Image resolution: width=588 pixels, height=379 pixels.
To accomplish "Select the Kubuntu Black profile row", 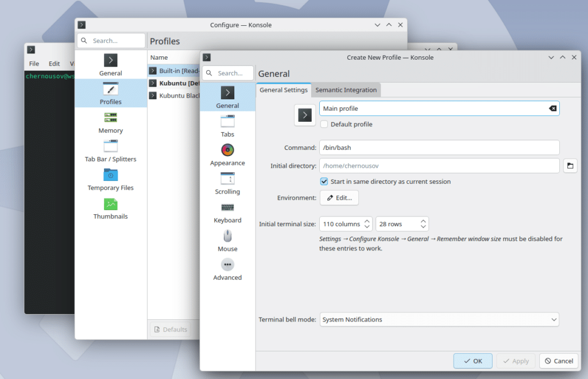I will click(x=174, y=95).
